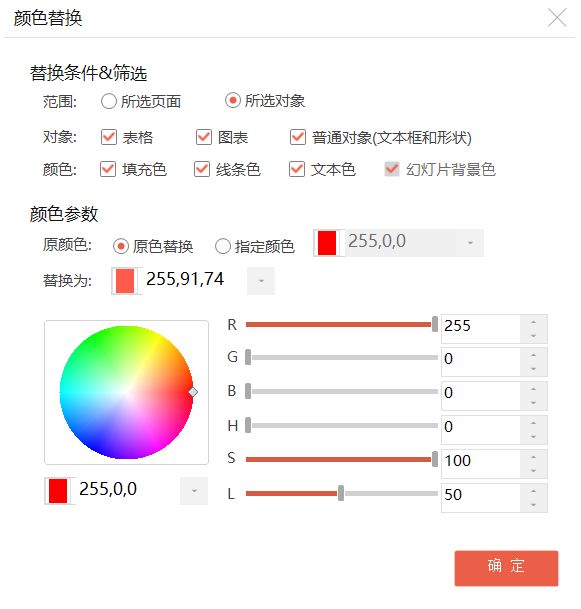Increase S value with up stepper arrow
Screen dimensions: 581x609
click(533, 457)
